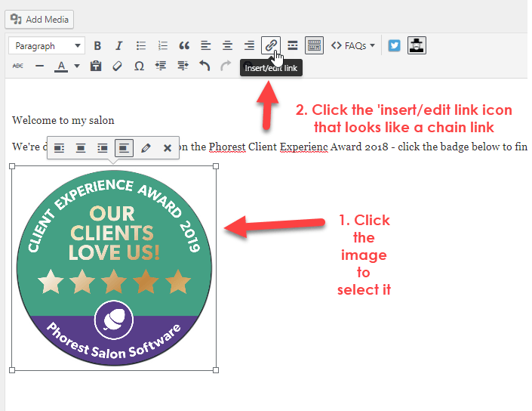Apply text color with the A icon
This screenshot has height=411, width=532.
click(61, 66)
